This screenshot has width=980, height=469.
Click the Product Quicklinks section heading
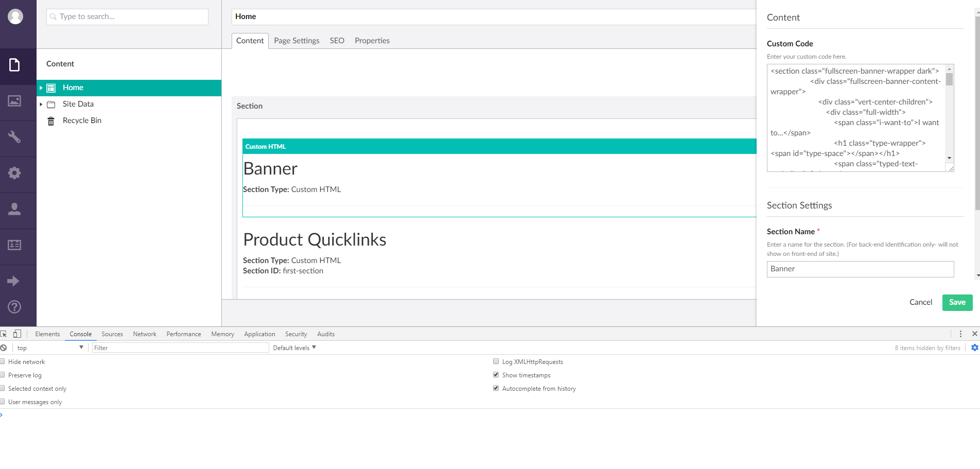point(314,240)
